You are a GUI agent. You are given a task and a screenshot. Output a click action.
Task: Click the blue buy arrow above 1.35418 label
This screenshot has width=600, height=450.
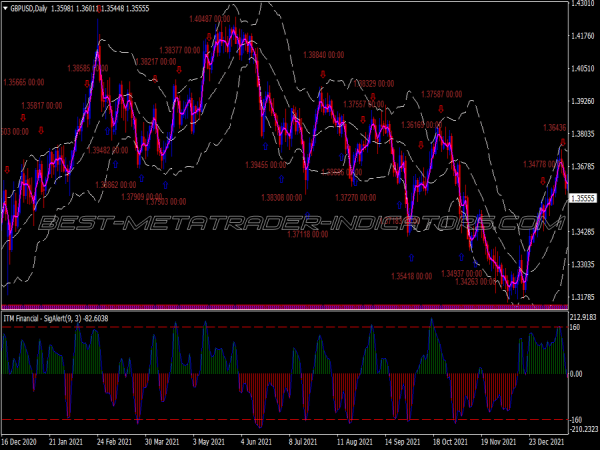tap(411, 258)
